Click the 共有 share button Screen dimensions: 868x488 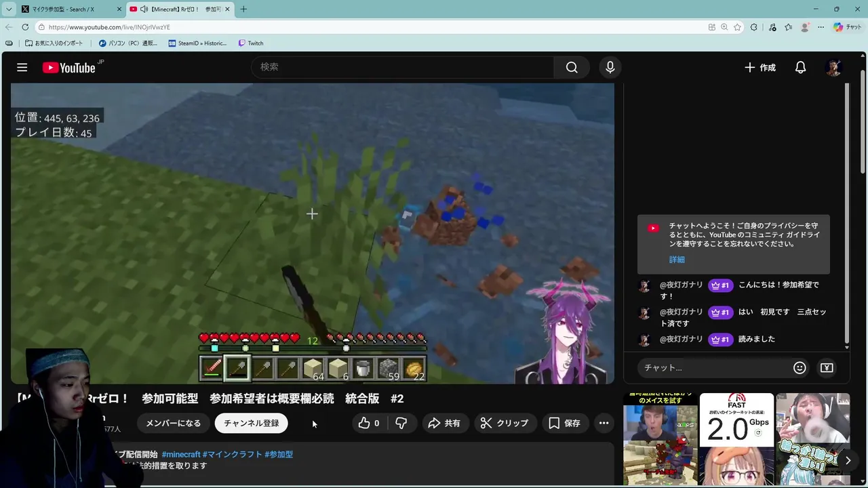[444, 423]
